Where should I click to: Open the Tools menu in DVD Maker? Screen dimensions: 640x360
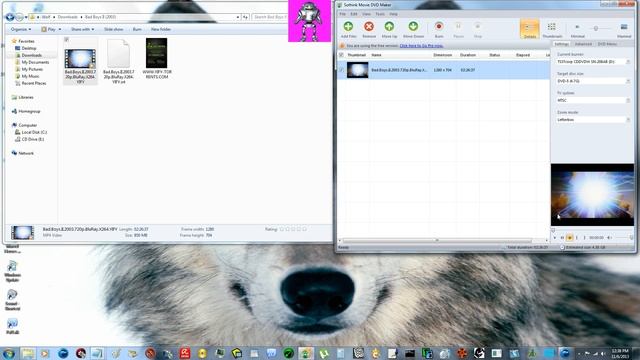(380, 14)
